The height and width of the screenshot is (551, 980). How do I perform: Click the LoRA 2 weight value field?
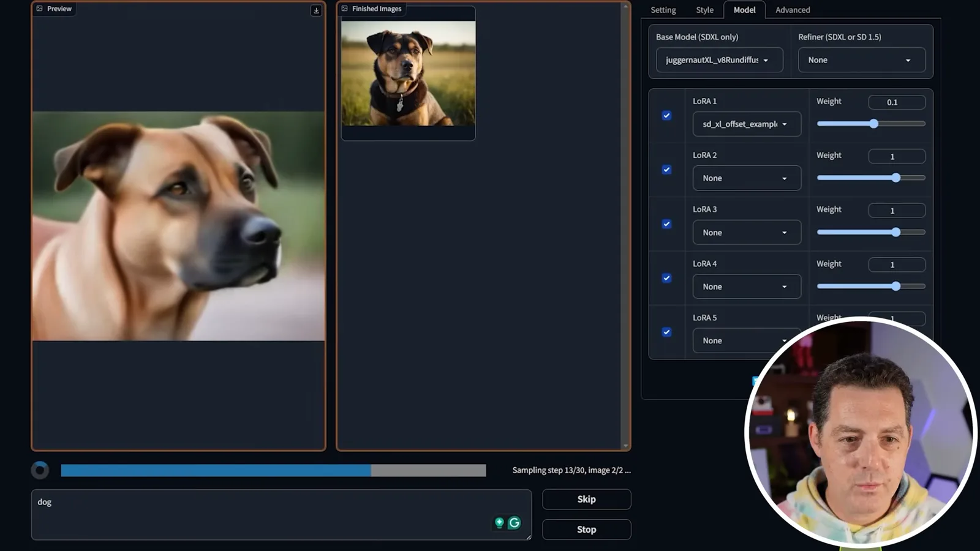tap(897, 156)
